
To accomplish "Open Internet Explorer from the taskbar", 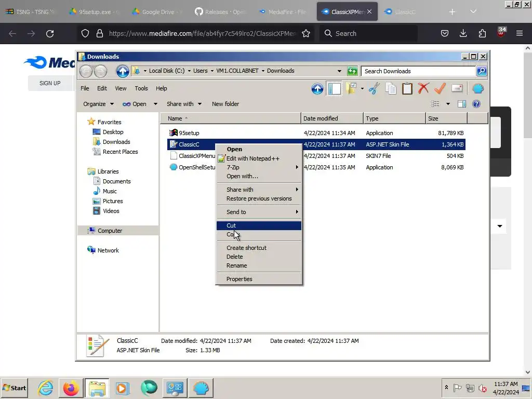I will (46, 388).
